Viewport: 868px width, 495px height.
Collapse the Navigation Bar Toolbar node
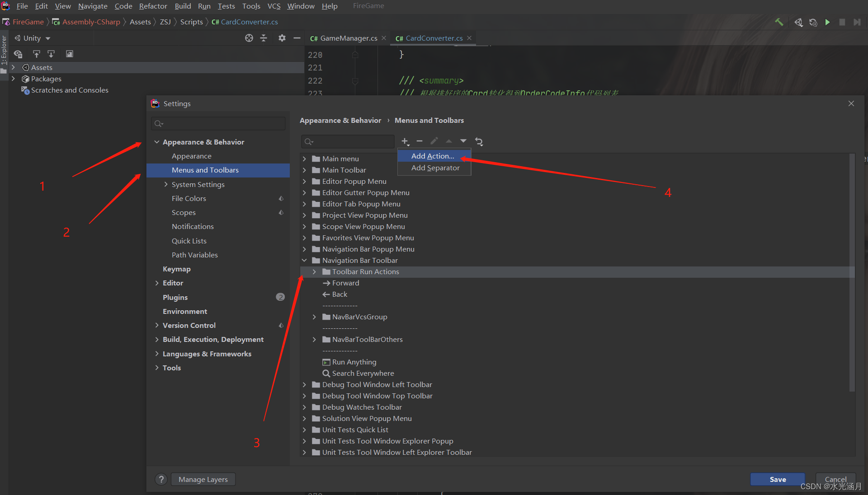pos(304,260)
